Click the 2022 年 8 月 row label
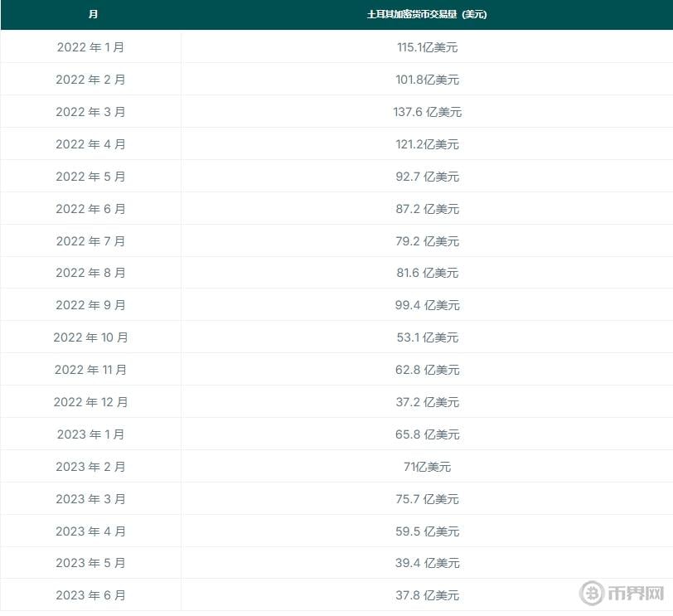Viewport: 673px width, 616px height. (x=91, y=273)
